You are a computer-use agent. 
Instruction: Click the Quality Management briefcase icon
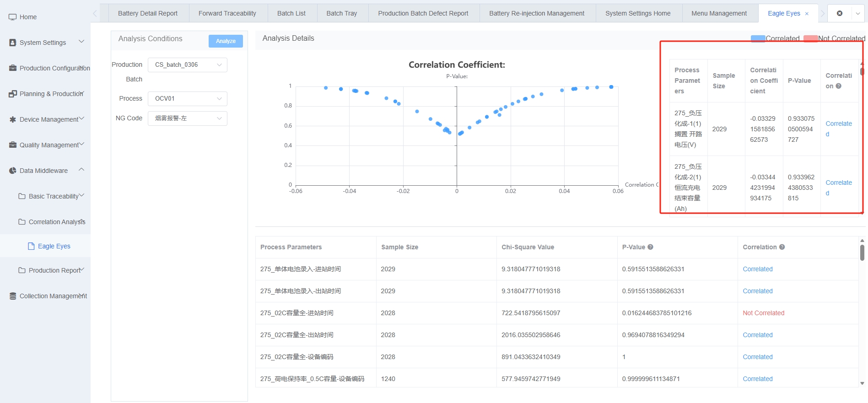[13, 145]
